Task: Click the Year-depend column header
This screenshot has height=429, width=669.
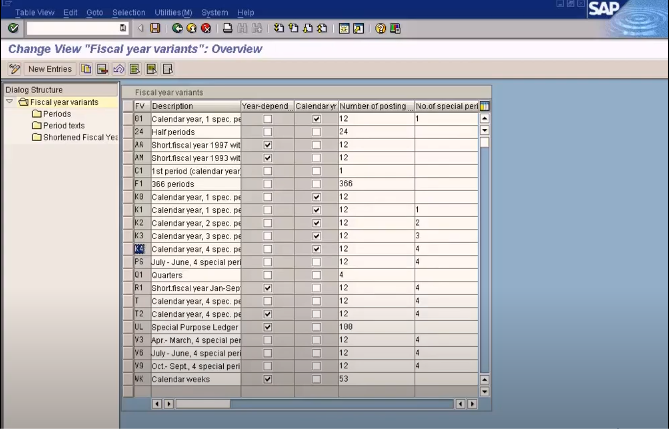Action: pos(268,106)
